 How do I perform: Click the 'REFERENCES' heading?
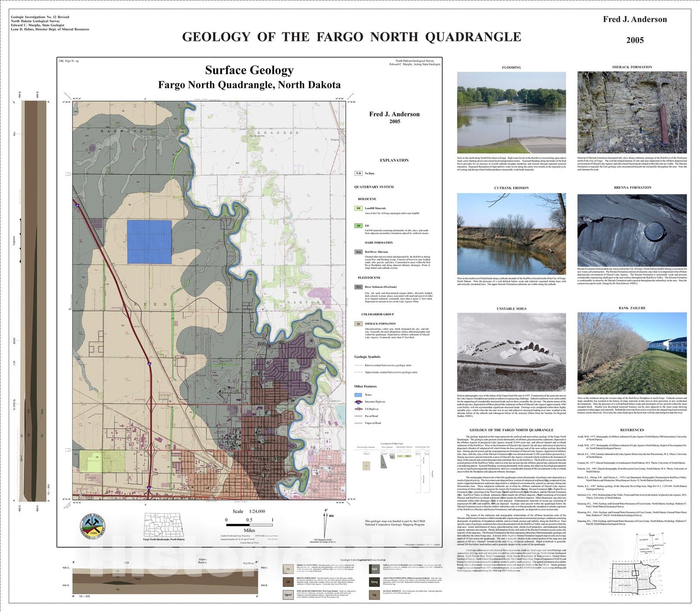click(632, 430)
